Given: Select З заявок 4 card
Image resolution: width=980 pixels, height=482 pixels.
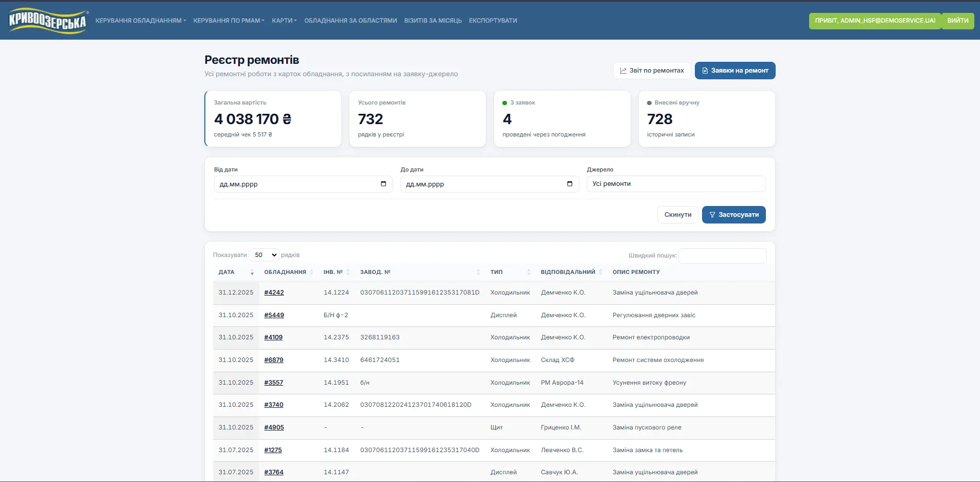Looking at the screenshot, I should (562, 119).
